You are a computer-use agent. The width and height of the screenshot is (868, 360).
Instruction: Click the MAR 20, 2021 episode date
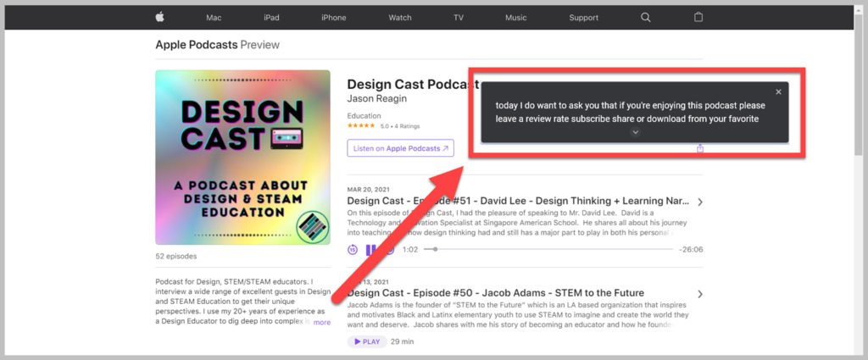pyautogui.click(x=368, y=190)
